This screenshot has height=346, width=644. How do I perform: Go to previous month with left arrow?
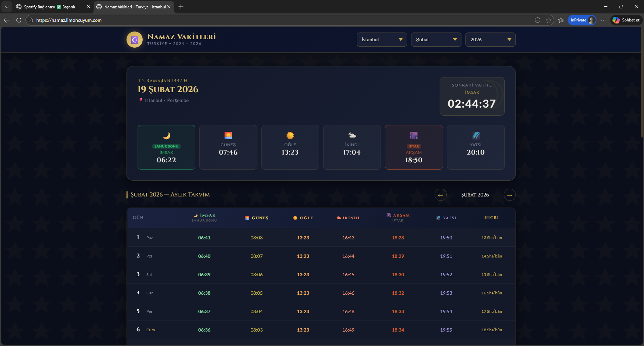[440, 195]
